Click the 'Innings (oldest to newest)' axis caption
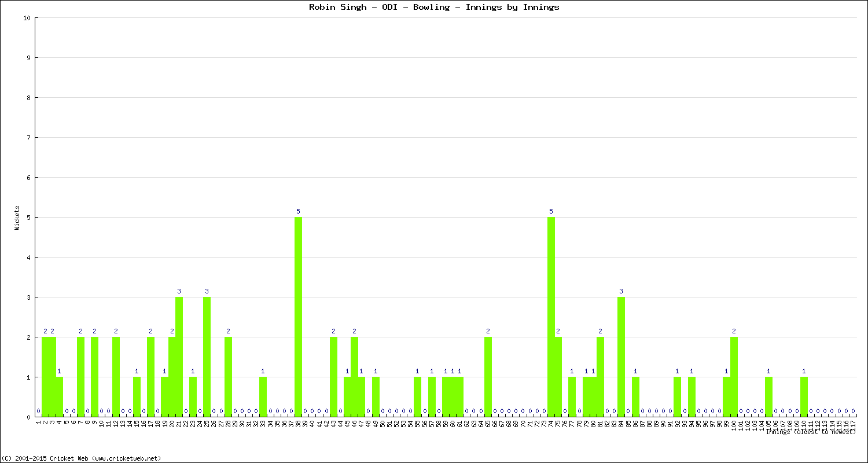The height and width of the screenshot is (463, 868). coord(811,432)
